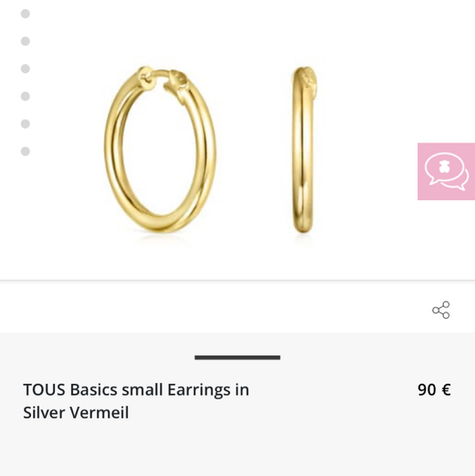Select the third gallery pagination dot
The height and width of the screenshot is (476, 475).
point(26,69)
